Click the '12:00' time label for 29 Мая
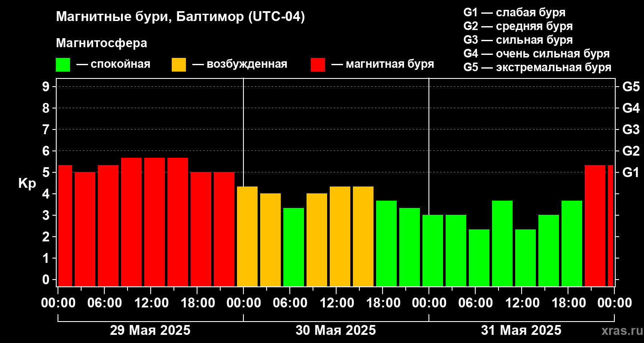644x343 pixels. click(x=151, y=303)
